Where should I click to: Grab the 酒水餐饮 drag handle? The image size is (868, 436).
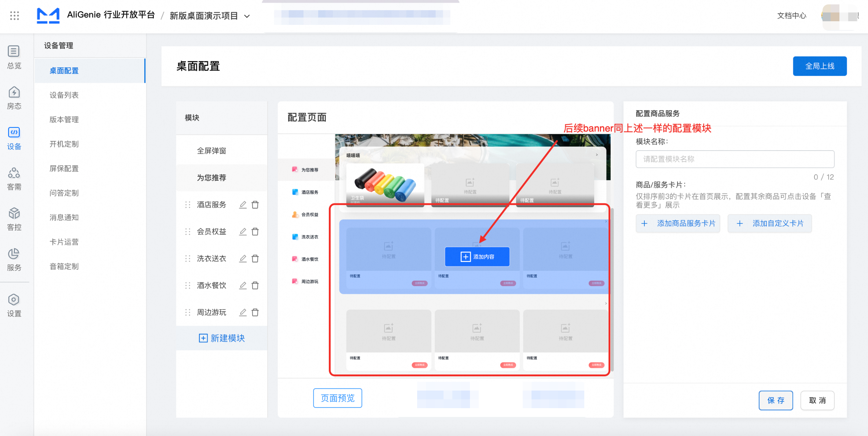pos(188,285)
